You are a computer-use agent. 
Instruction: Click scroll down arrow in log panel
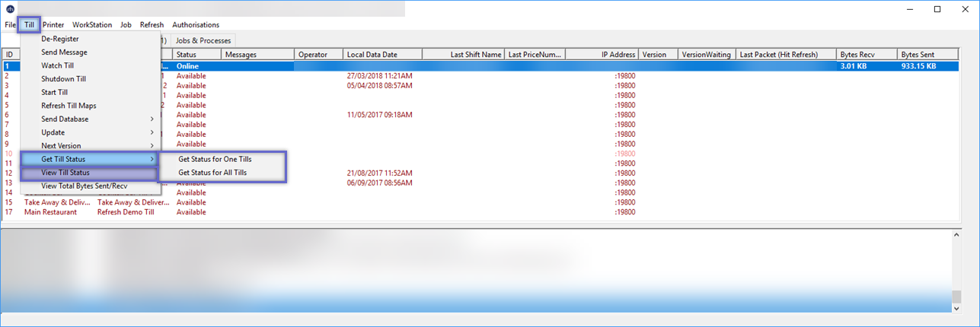tap(957, 309)
